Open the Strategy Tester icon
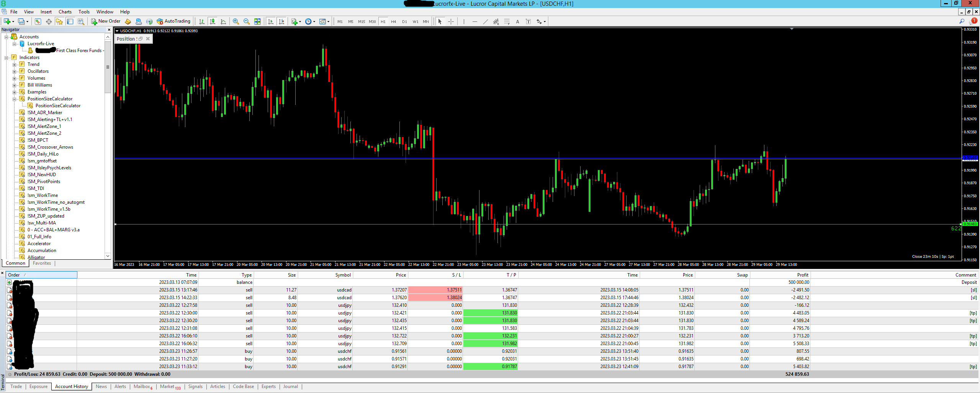This screenshot has height=393, width=980. pyautogui.click(x=81, y=21)
